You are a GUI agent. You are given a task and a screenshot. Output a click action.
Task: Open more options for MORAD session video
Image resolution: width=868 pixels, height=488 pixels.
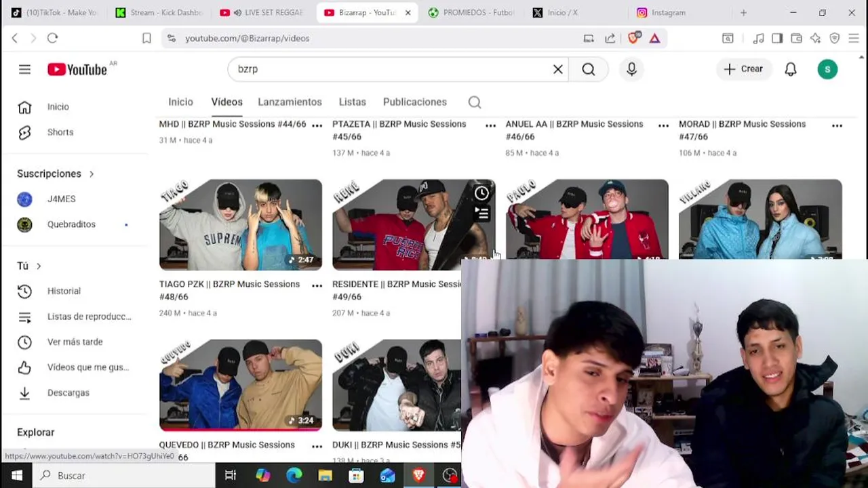point(837,125)
